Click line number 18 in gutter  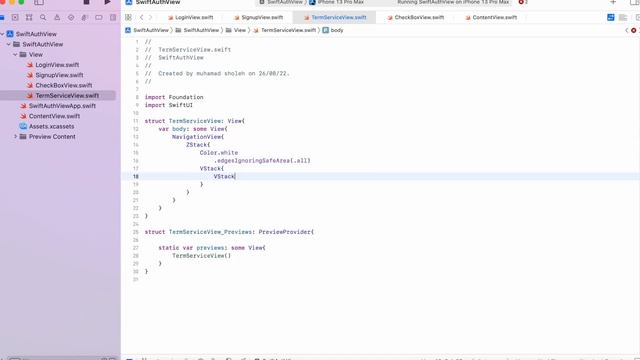tap(136, 176)
